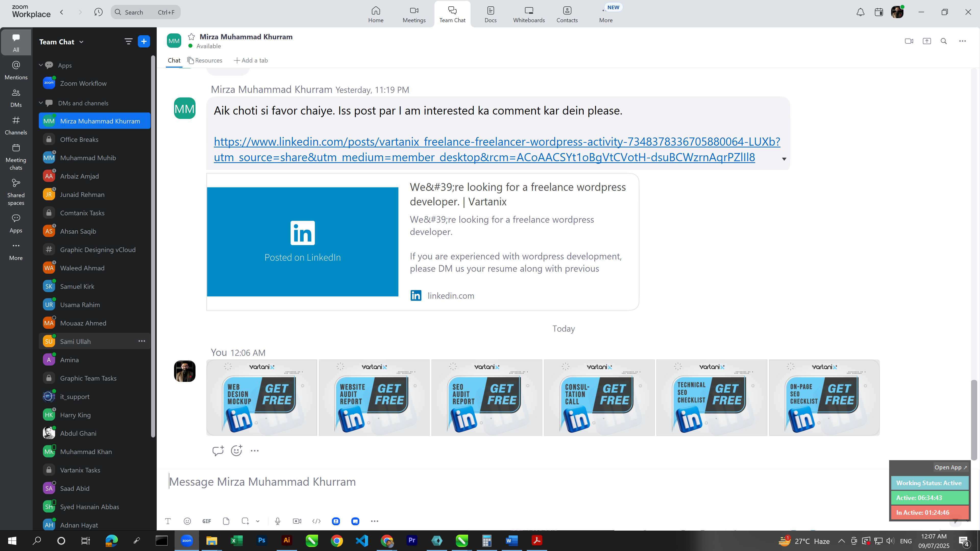
Task: Open More in the left rail
Action: [16, 251]
